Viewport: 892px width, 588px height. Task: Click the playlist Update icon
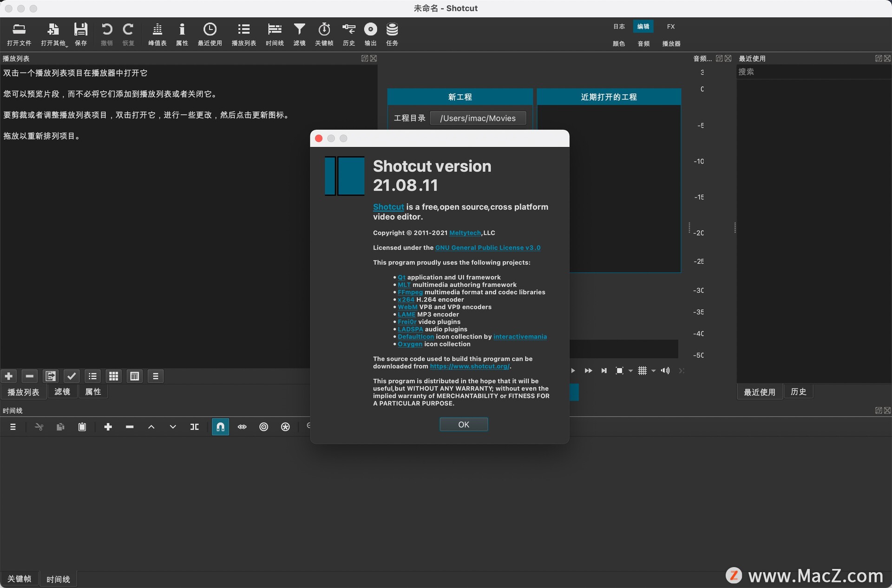coord(51,376)
